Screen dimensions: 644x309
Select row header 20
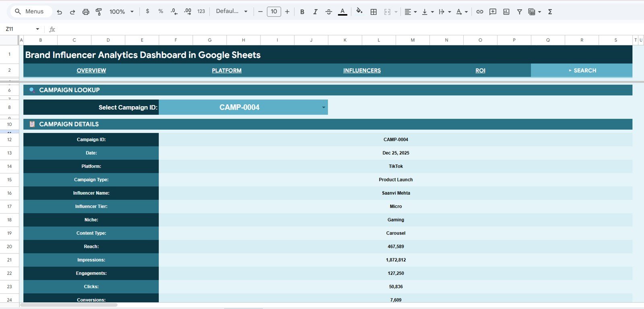(x=9, y=247)
